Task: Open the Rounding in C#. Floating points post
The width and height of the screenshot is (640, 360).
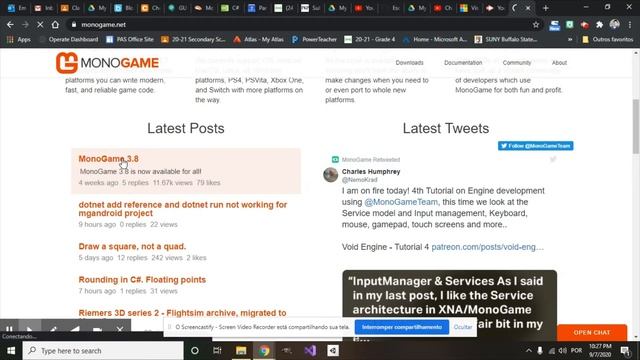Action: coord(142,280)
